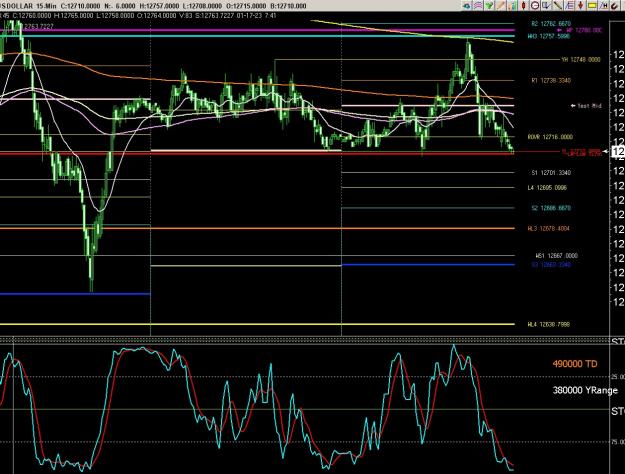Click the '01-17-23 7:41' timestamp text

256,16
